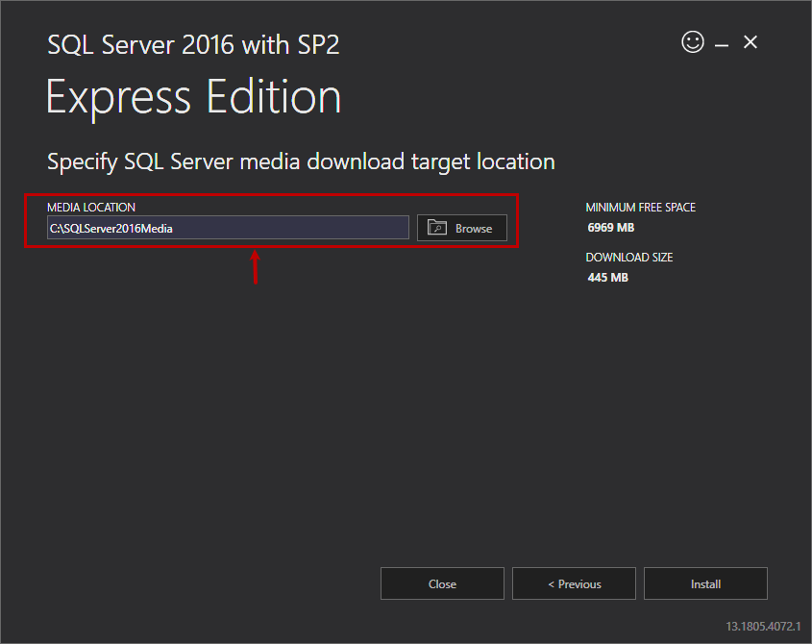The height and width of the screenshot is (644, 812).
Task: Click the smiley feedback icon
Action: (692, 41)
